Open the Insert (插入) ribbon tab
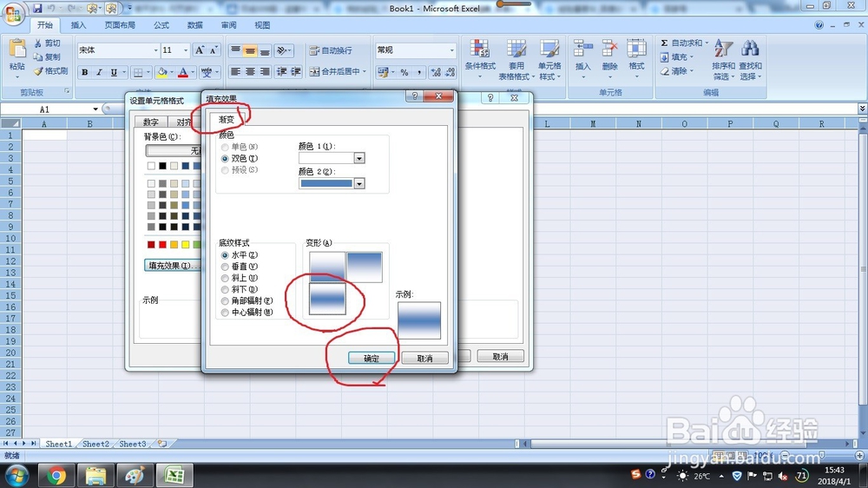Image resolution: width=868 pixels, height=488 pixels. [79, 25]
